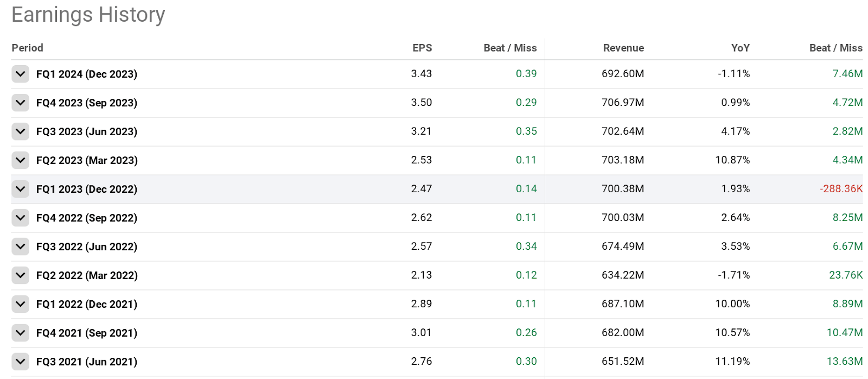
Task: Expand the FQ4 2022 (Sep 2022) row
Action: pyautogui.click(x=20, y=218)
